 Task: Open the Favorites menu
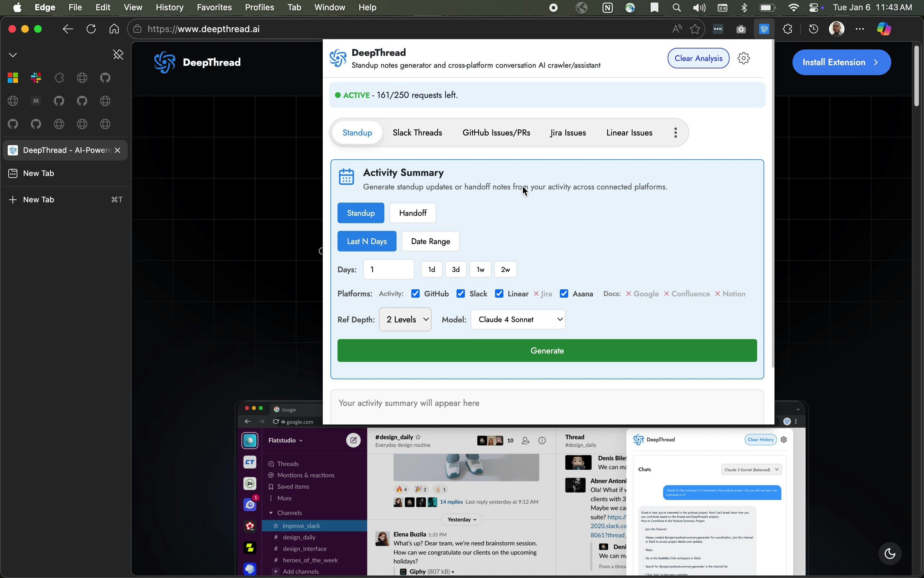click(214, 8)
